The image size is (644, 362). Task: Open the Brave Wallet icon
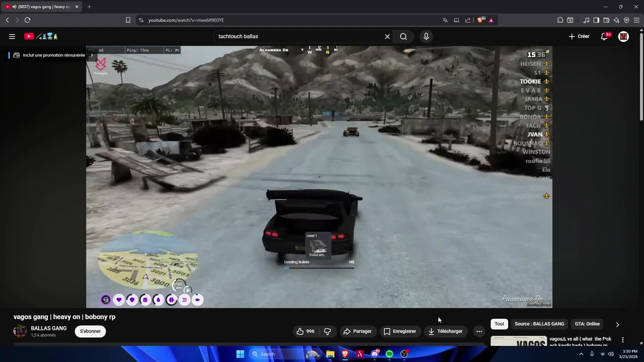(x=606, y=20)
